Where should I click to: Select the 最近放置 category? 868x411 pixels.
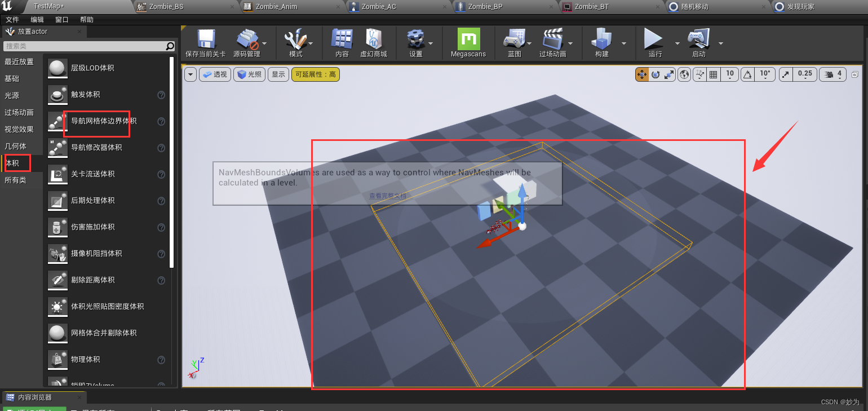point(19,61)
